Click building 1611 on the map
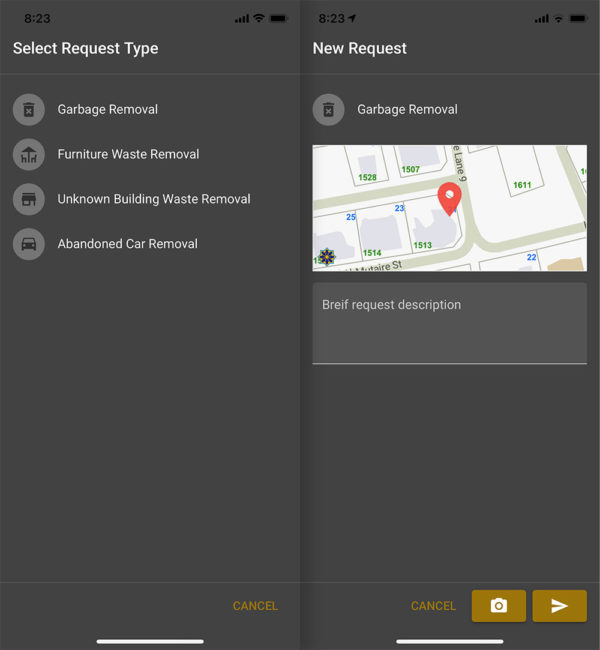The height and width of the screenshot is (650, 600). pyautogui.click(x=522, y=185)
